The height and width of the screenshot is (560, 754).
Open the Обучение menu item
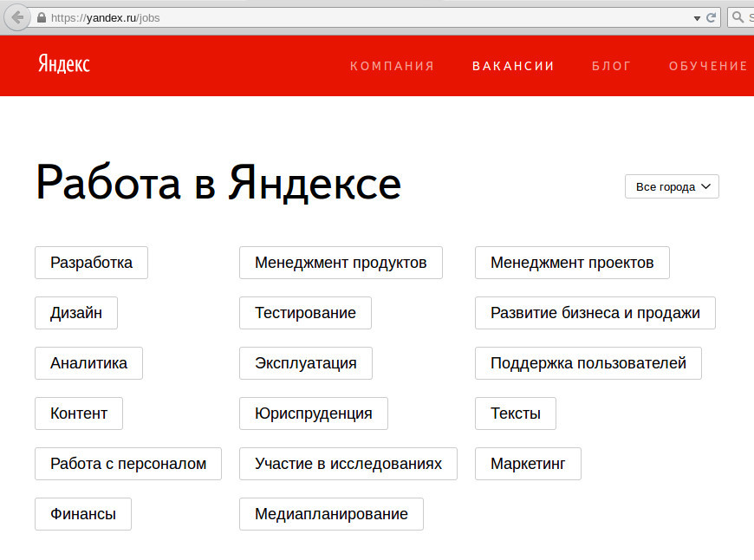(708, 66)
